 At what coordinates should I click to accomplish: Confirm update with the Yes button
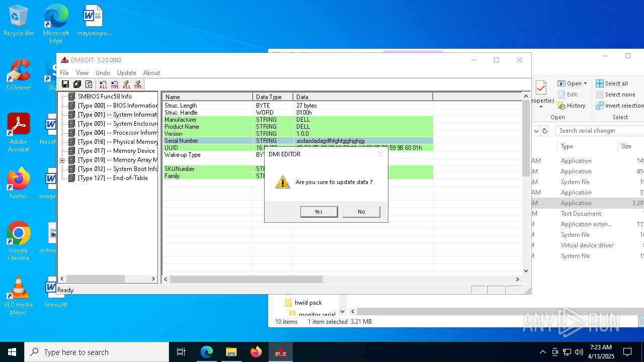pos(319,212)
